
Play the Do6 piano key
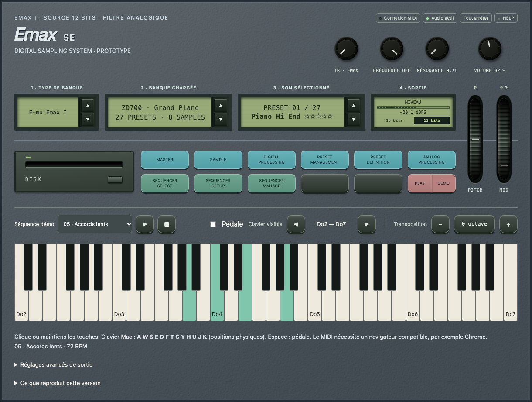point(413,306)
